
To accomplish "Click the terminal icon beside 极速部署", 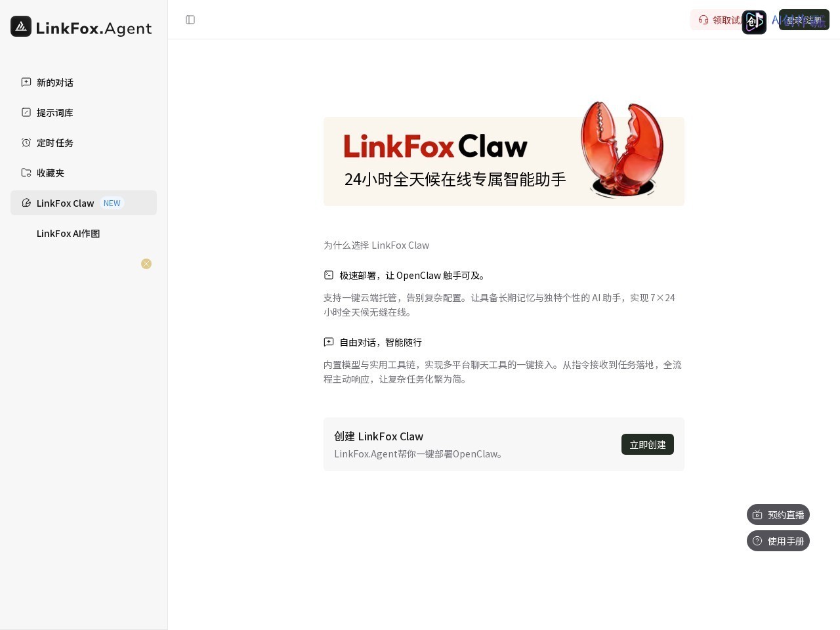I will coord(329,275).
